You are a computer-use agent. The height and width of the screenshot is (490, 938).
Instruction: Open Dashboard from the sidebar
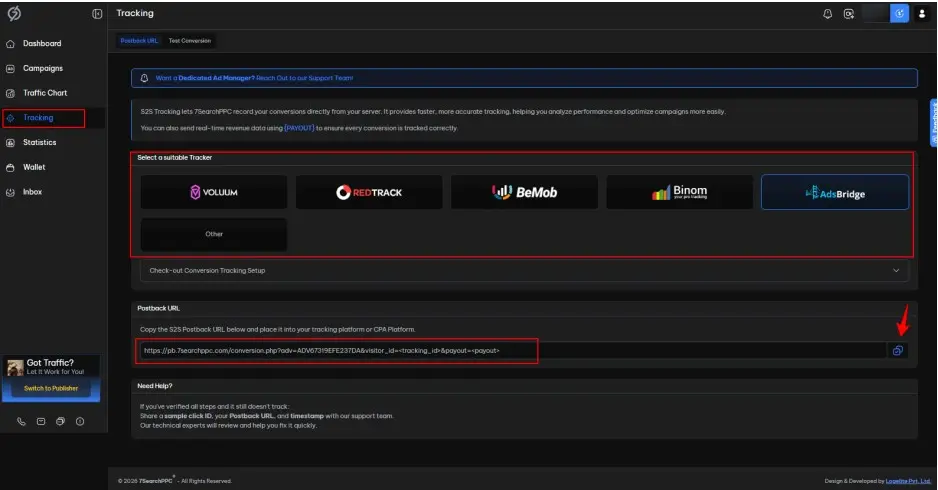(x=42, y=44)
